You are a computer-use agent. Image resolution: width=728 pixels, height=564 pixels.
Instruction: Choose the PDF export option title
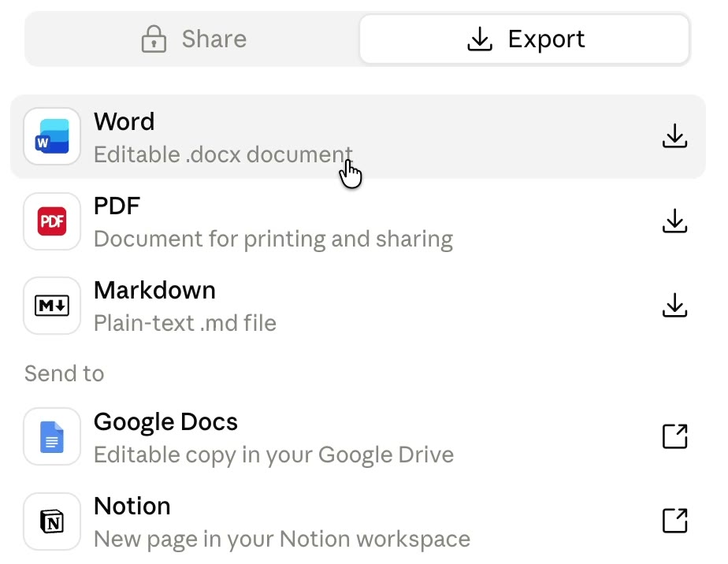coord(117,206)
